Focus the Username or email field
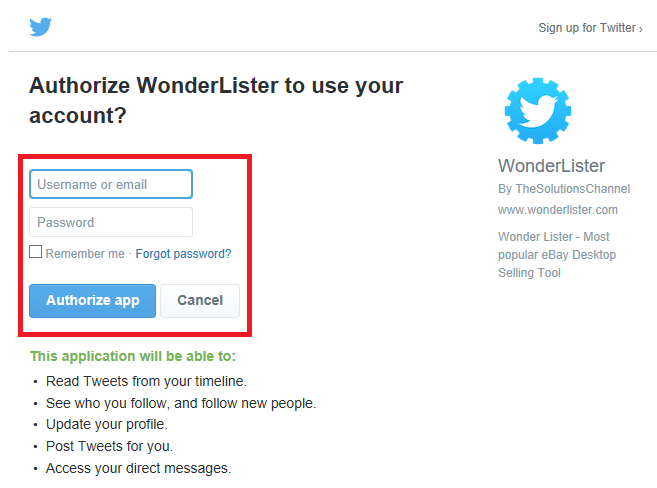Screen dimensions: 657x488 (111, 184)
